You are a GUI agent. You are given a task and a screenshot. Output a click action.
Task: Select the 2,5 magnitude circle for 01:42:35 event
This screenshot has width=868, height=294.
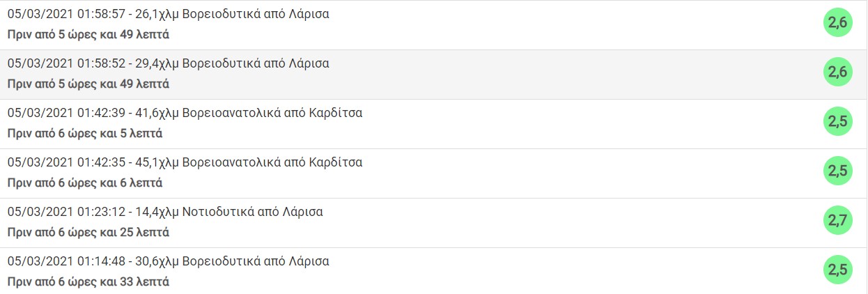point(837,171)
